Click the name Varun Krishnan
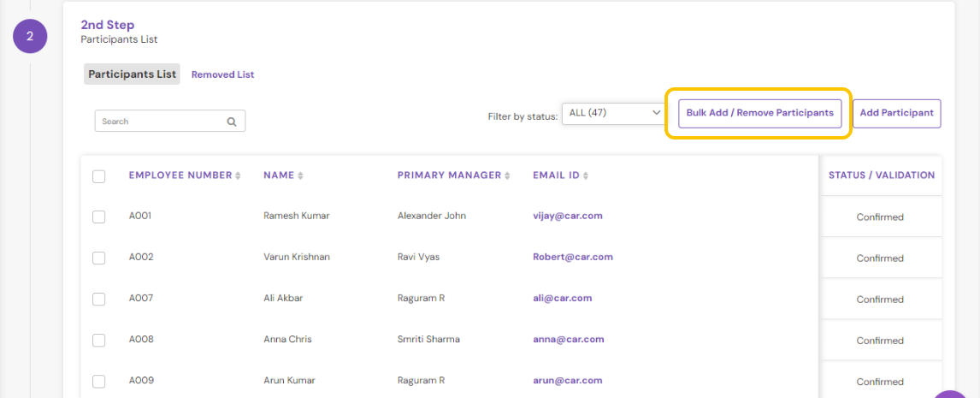The image size is (980, 398). coord(297,257)
